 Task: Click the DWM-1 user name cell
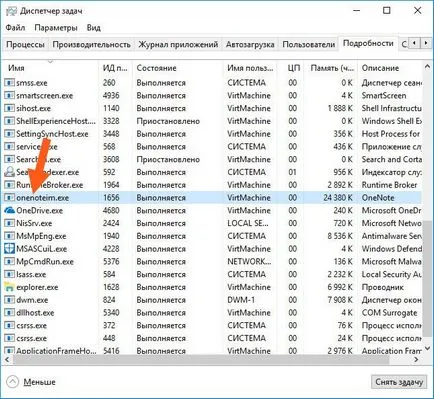pyautogui.click(x=241, y=300)
